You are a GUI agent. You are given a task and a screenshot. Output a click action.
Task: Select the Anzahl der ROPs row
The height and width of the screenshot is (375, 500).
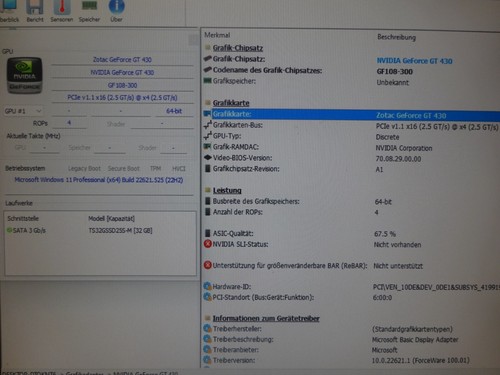(352, 212)
